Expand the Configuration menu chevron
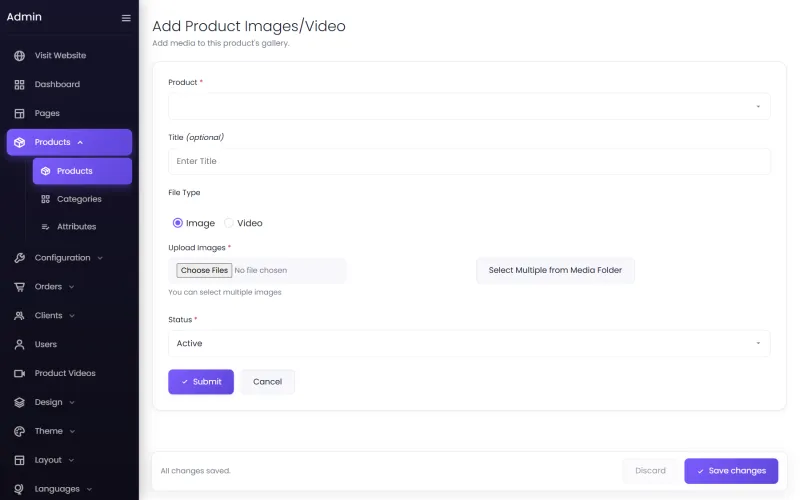This screenshot has height=500, width=800. pyautogui.click(x=100, y=258)
